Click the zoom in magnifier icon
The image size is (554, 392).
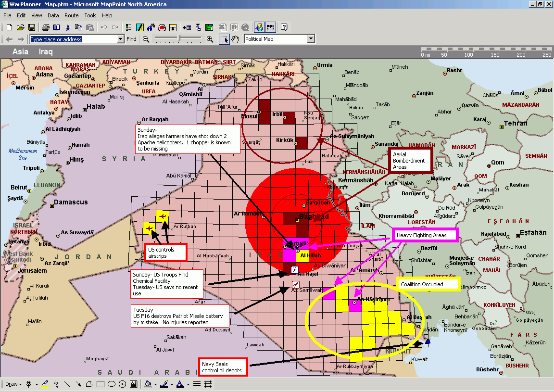coord(210,39)
